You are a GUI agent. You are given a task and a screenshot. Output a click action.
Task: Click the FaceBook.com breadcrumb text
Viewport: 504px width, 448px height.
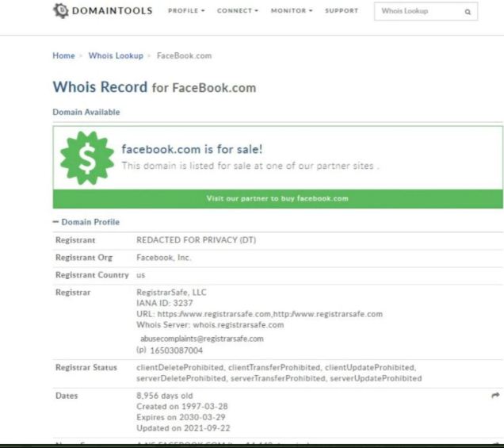(x=184, y=56)
